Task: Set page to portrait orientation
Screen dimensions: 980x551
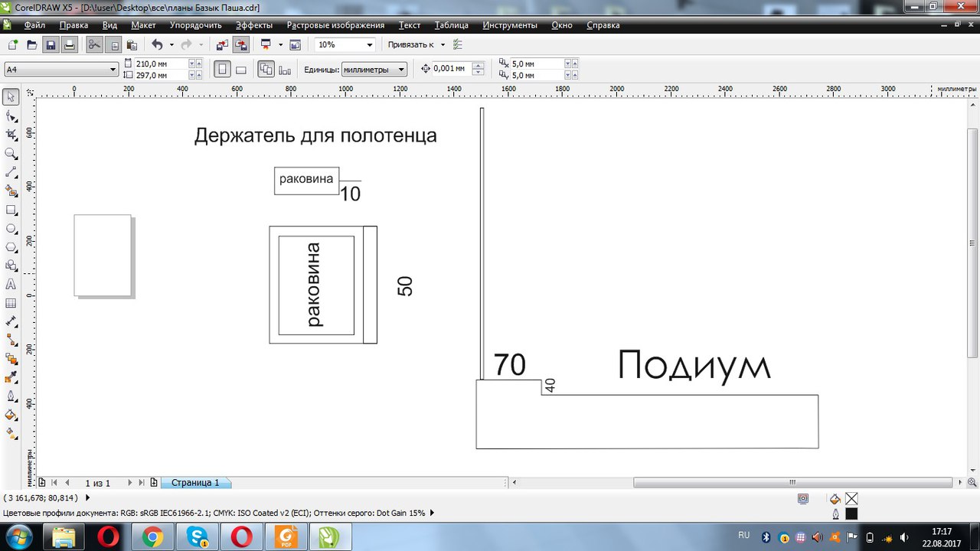Action: tap(222, 70)
